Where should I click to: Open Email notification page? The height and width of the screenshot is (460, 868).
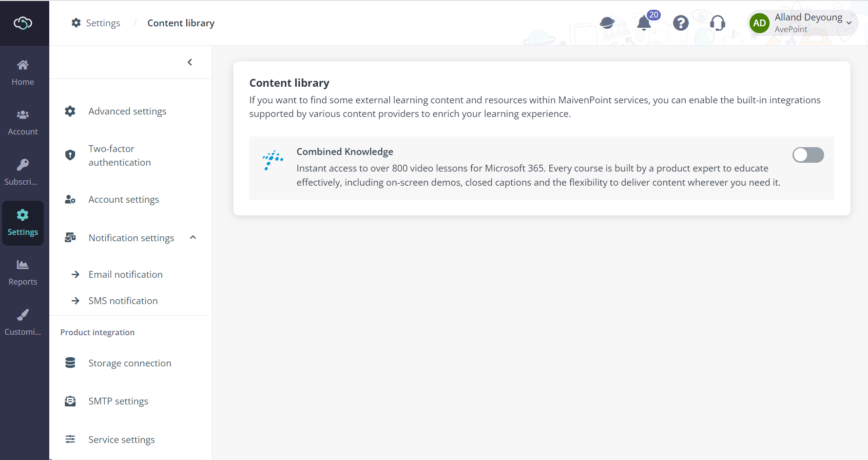[125, 274]
